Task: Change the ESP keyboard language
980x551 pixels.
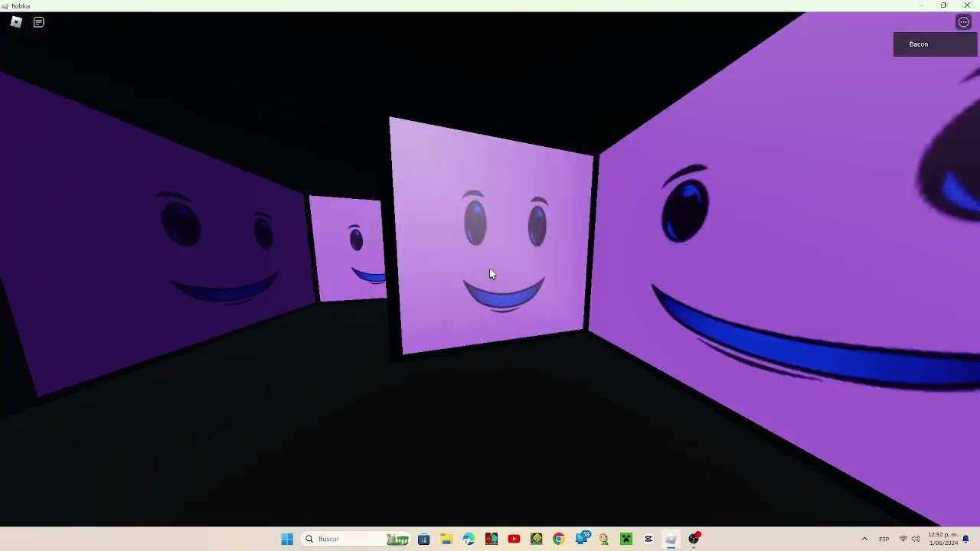Action: click(x=884, y=539)
